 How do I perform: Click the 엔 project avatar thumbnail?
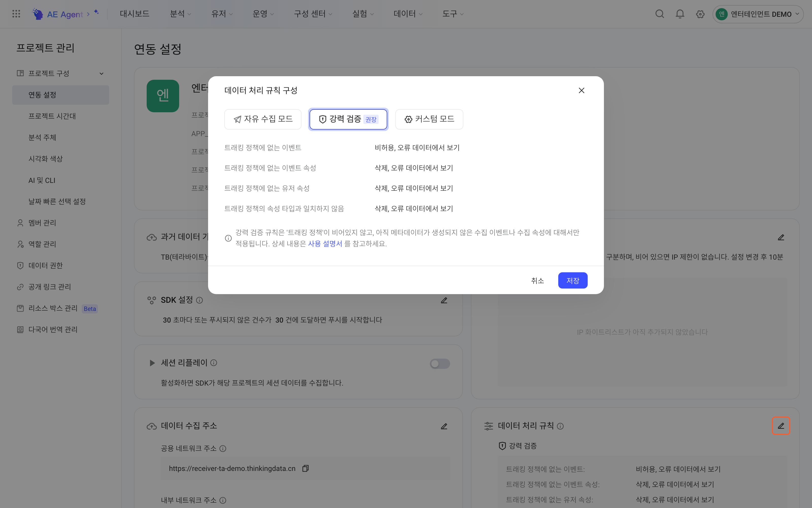pyautogui.click(x=163, y=96)
